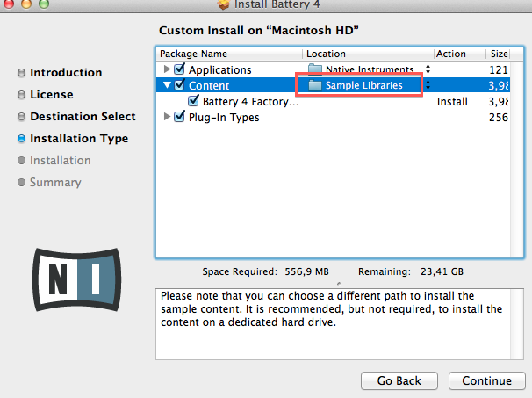Click the Introduction step bullet
532x398 pixels.
(21, 73)
